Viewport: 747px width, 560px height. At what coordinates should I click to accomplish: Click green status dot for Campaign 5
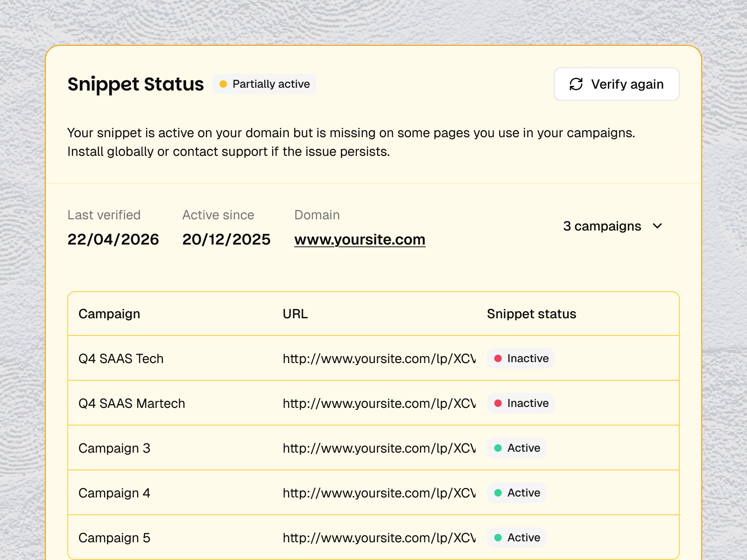pos(498,538)
